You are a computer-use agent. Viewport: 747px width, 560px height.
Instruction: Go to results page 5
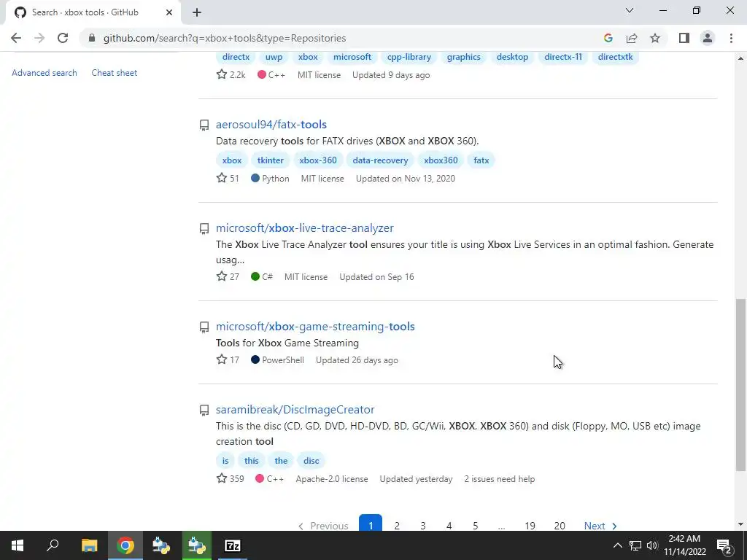pyautogui.click(x=475, y=525)
